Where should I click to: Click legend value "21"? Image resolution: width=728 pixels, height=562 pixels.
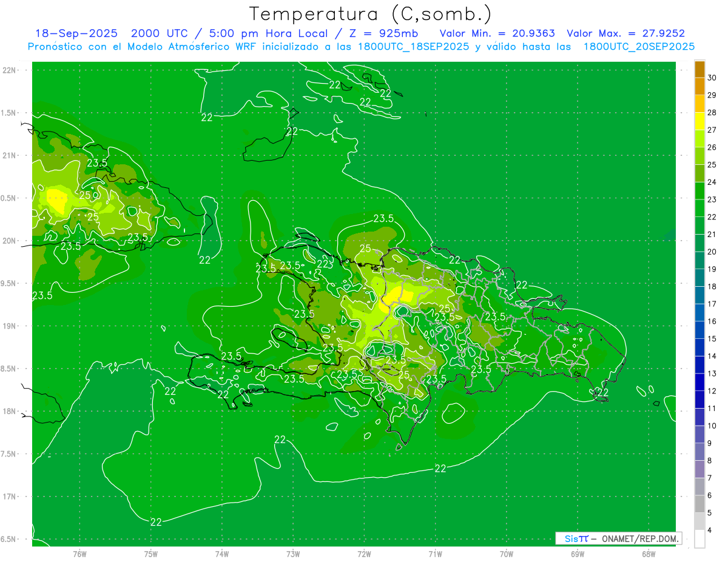[712, 234]
